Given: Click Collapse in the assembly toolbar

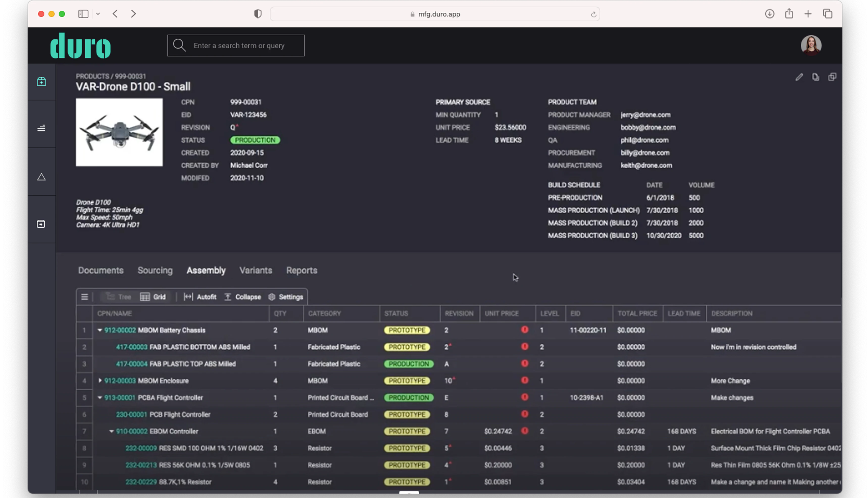Looking at the screenshot, I should tap(242, 297).
